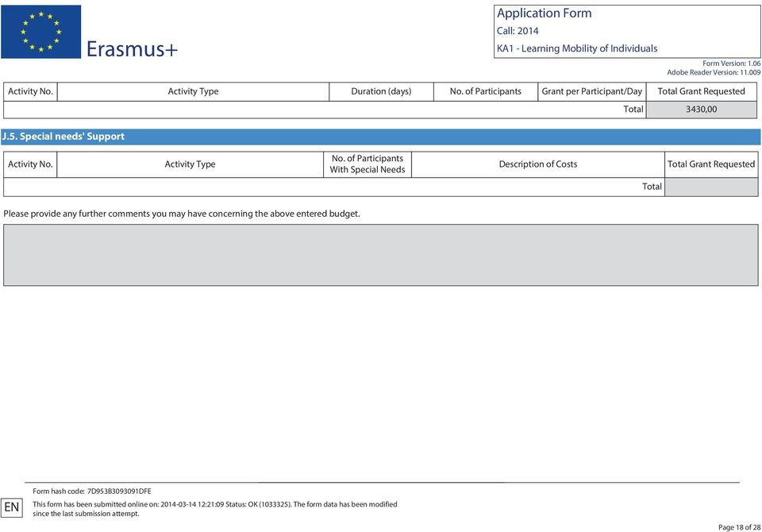Click the Application Form title

[x=544, y=13]
